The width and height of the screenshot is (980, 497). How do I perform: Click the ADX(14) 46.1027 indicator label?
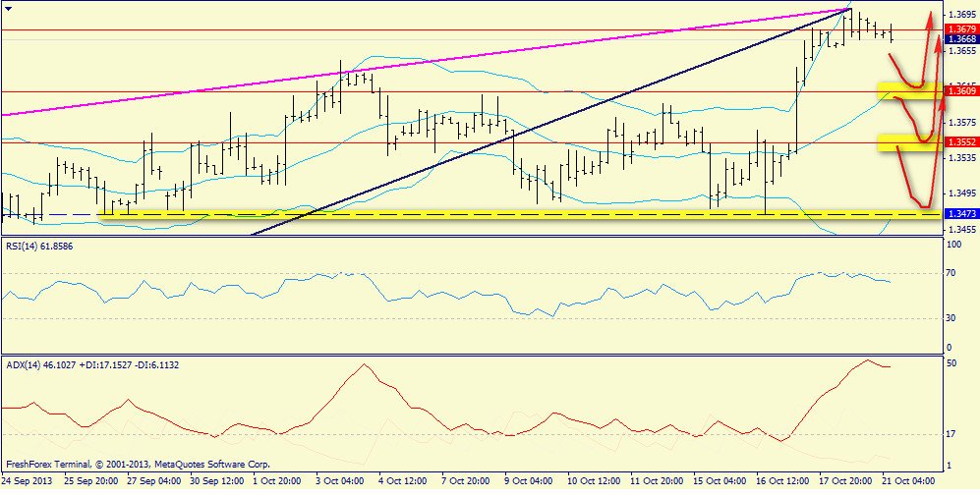[x=91, y=364]
